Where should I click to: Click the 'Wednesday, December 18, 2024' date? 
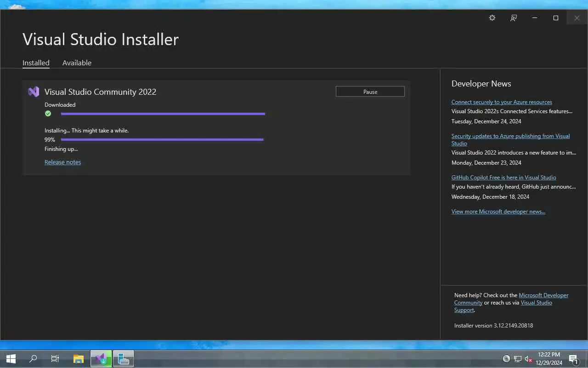click(490, 197)
